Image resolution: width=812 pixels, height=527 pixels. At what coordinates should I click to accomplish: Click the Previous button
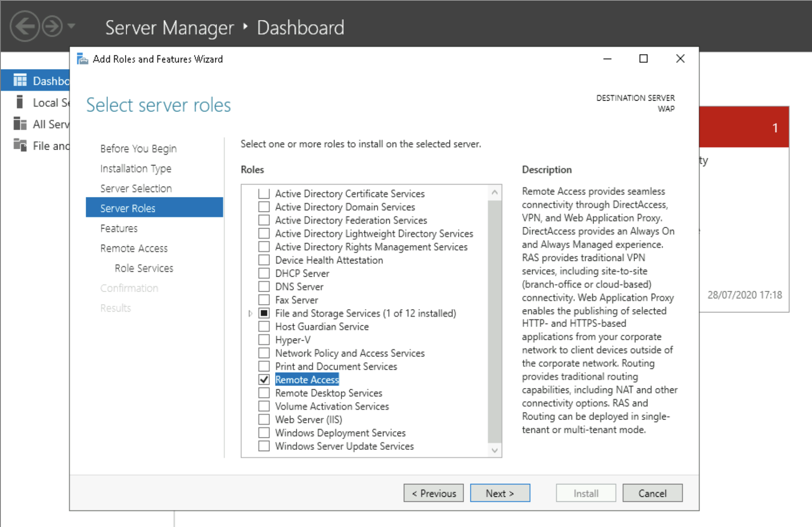[x=433, y=493]
